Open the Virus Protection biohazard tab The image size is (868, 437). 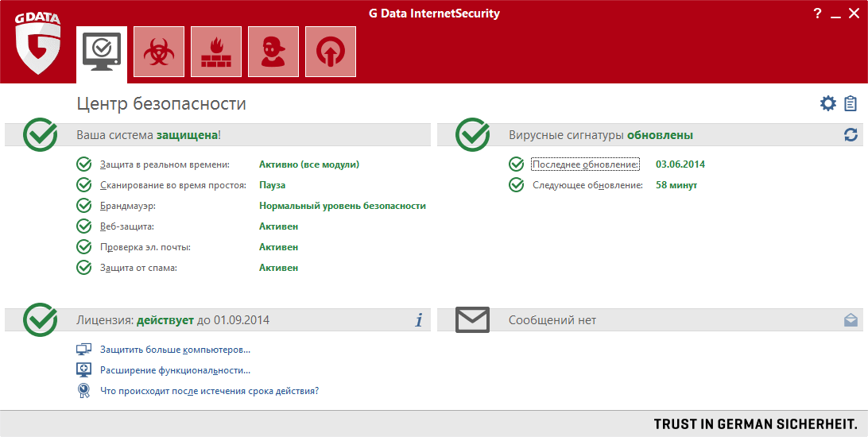(159, 52)
